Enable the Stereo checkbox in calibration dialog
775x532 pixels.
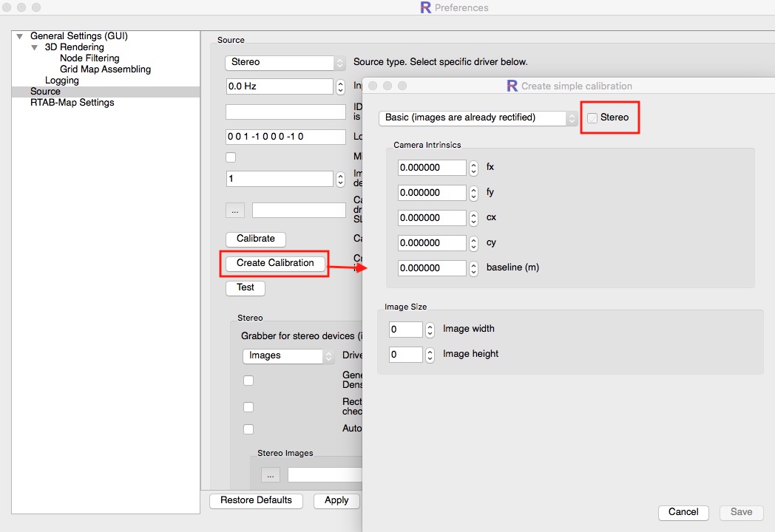pos(592,117)
